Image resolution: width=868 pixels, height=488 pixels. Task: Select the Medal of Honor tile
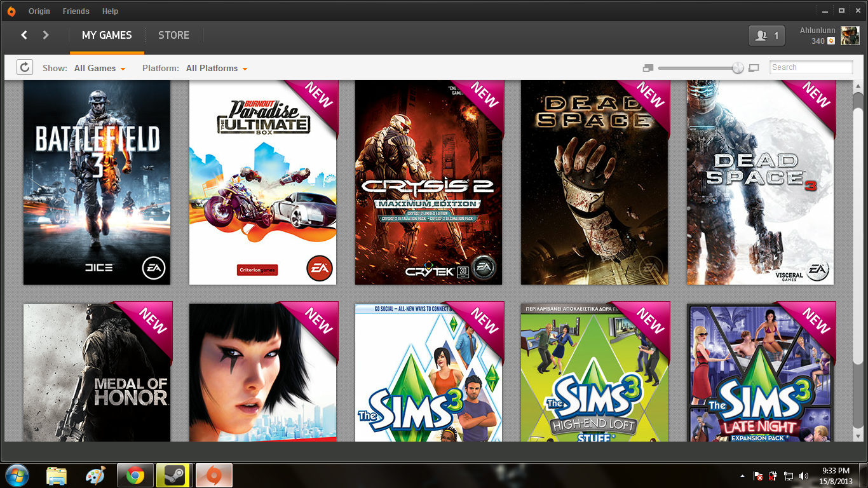tap(97, 372)
